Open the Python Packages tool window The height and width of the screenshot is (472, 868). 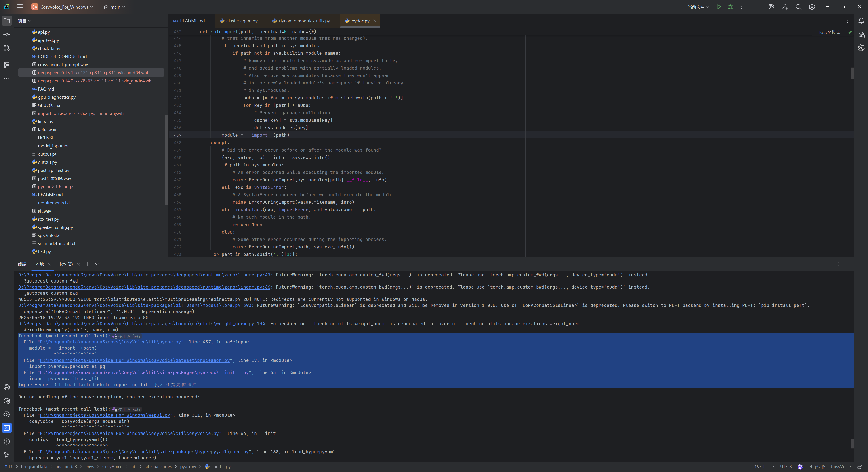[x=7, y=401]
